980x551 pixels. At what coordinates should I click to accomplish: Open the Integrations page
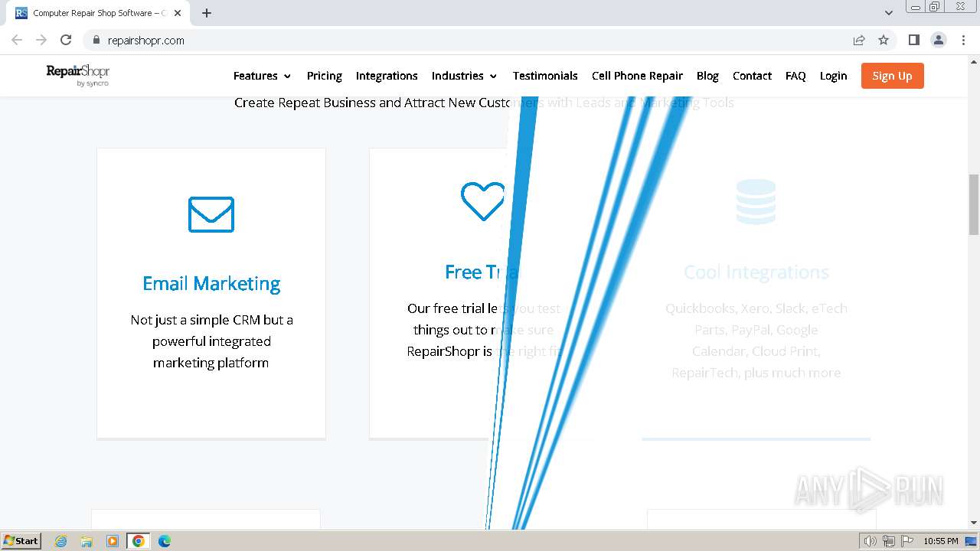pyautogui.click(x=387, y=76)
